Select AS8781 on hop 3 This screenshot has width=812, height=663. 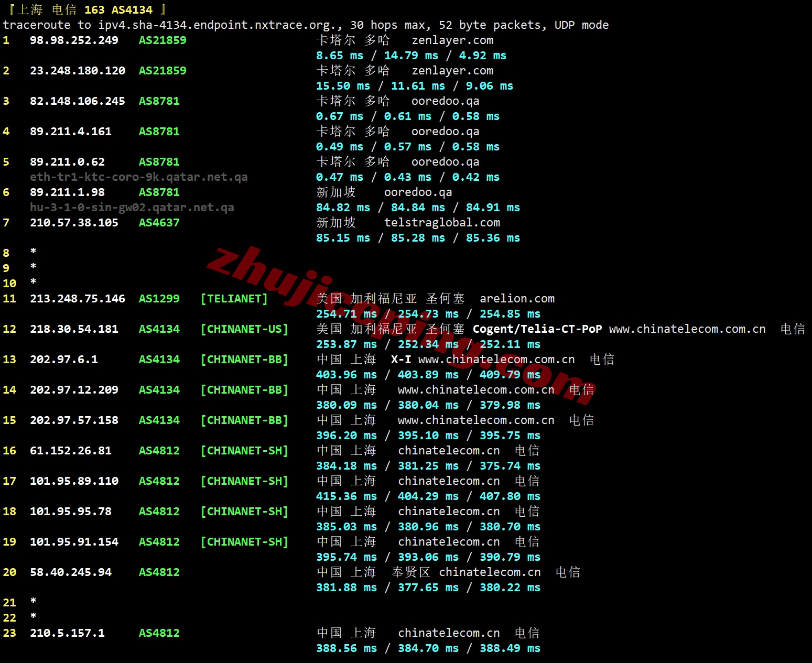(x=159, y=101)
